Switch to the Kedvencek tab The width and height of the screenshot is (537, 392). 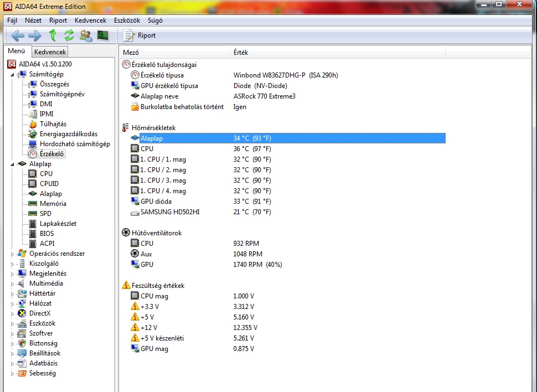50,51
